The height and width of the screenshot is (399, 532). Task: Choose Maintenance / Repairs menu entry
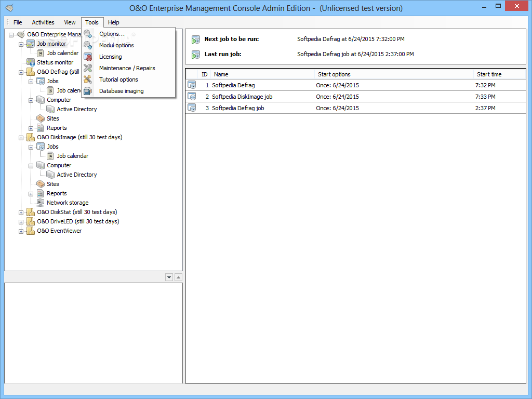tap(127, 68)
